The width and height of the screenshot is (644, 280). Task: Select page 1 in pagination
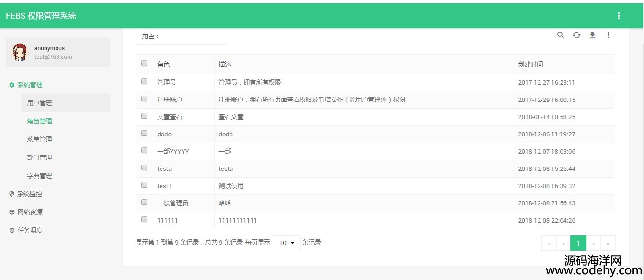(578, 243)
